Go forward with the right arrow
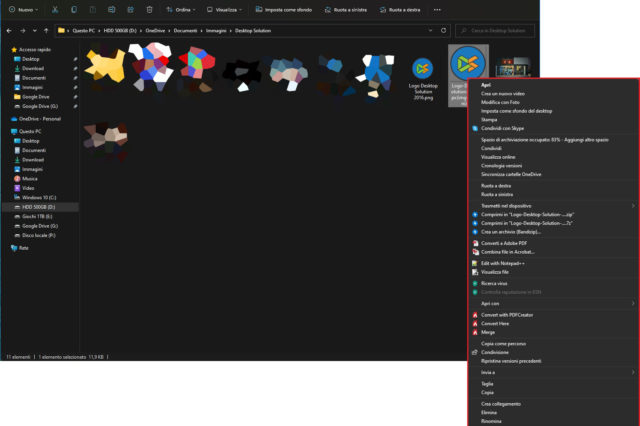Screen dimensions: 640x426 [x=22, y=31]
